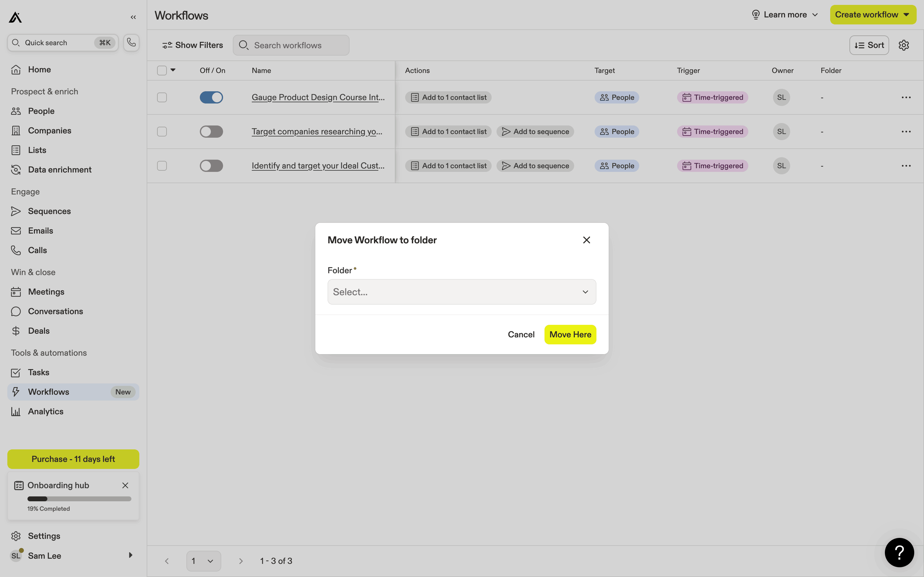Open Data enrichment in sidebar
924x577 pixels.
coord(60,169)
